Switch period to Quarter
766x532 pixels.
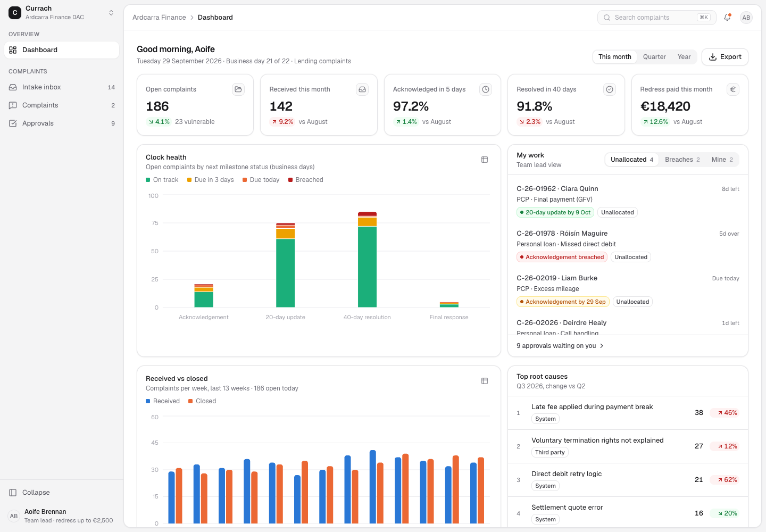[654, 57]
